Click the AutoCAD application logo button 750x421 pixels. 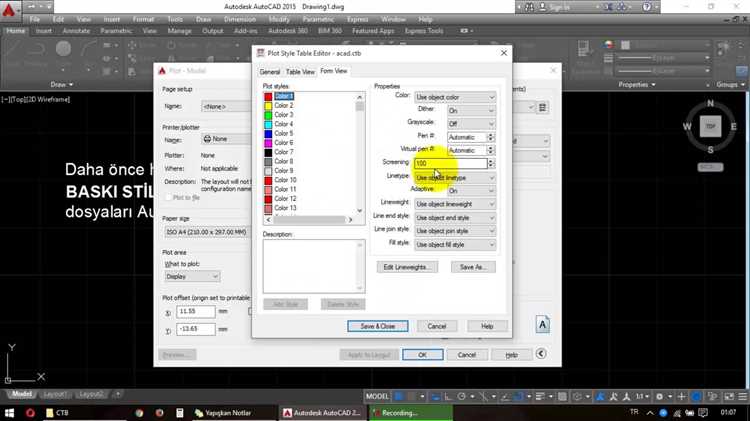(x=9, y=9)
